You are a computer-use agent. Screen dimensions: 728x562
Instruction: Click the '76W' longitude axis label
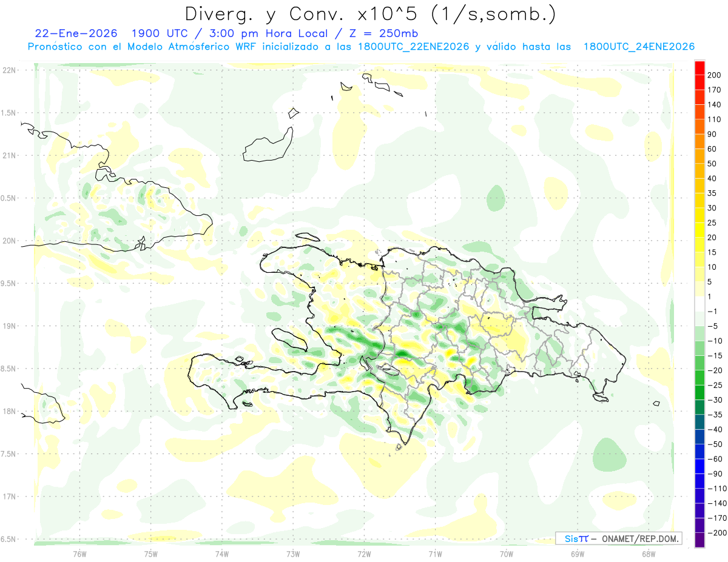[79, 554]
